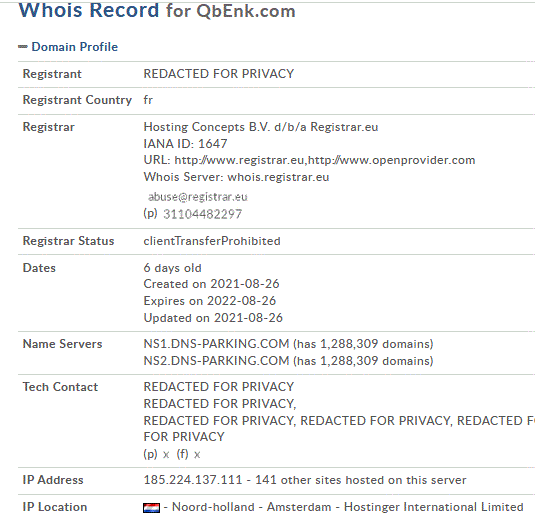Click the registrar phone number 31104482297
Image resolution: width=535 pixels, height=518 pixels.
pos(203,214)
